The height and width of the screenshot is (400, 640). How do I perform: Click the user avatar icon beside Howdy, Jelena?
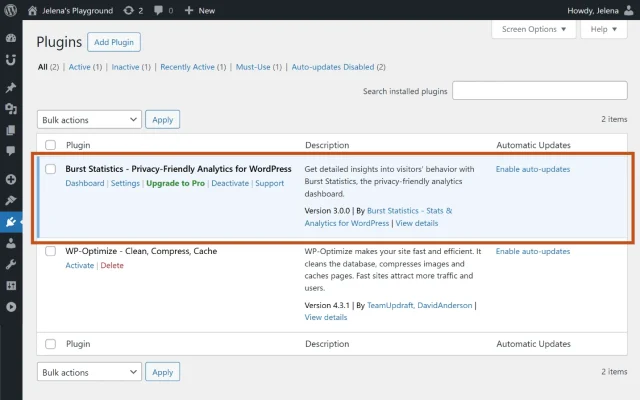[629, 11]
